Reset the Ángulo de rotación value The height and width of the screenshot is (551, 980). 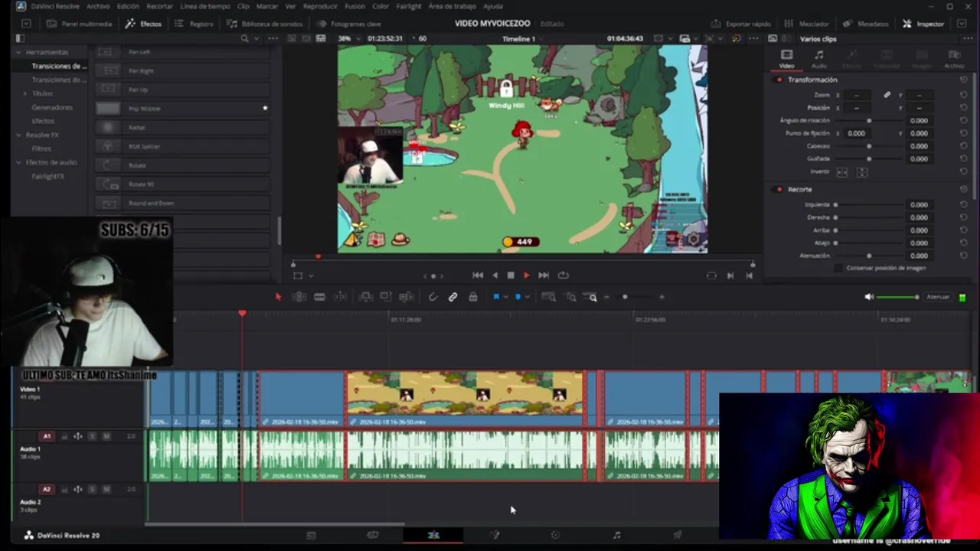pos(963,120)
